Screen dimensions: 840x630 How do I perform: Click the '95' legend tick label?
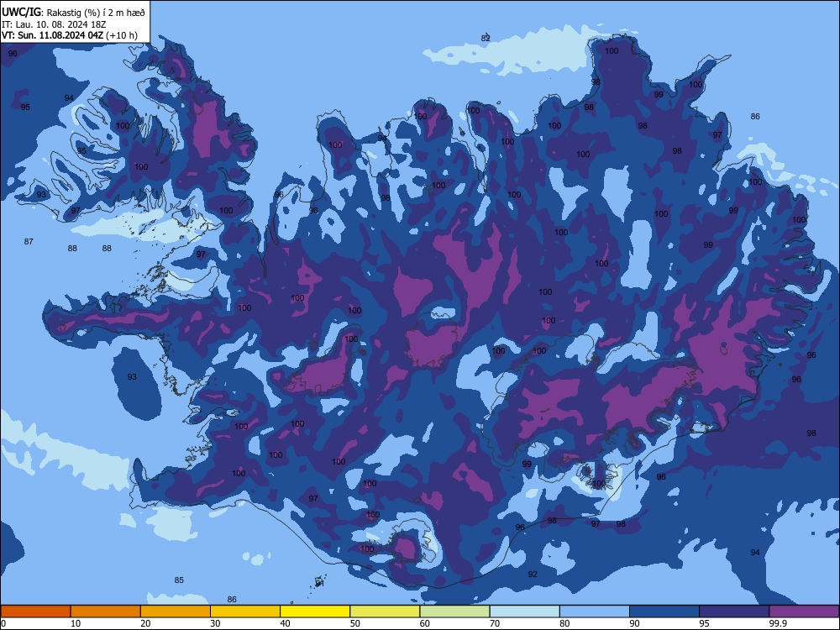coord(704,623)
